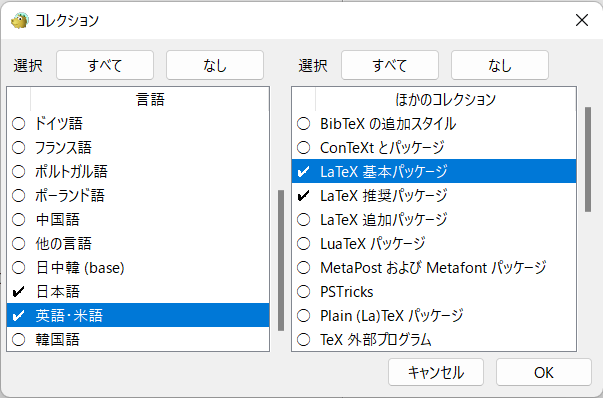The height and width of the screenshot is (398, 603).
Task: Uncheck the 日本語 checkmark
Action: (18, 291)
